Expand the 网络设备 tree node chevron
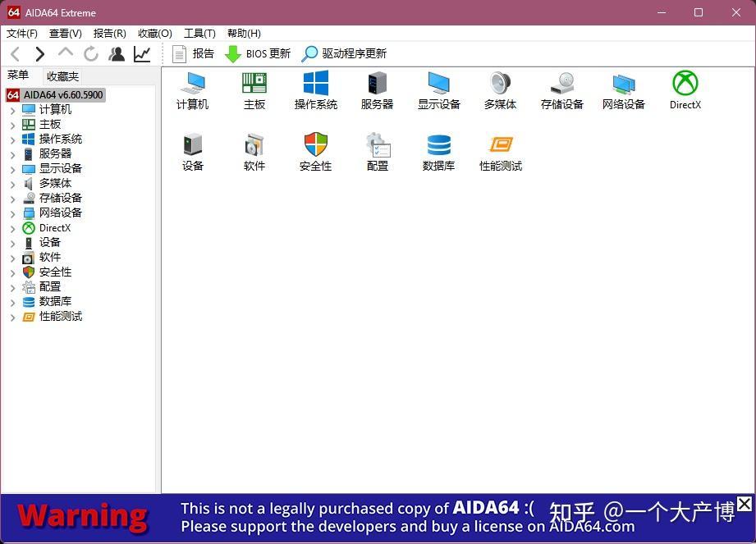This screenshot has height=544, width=756. [x=13, y=214]
